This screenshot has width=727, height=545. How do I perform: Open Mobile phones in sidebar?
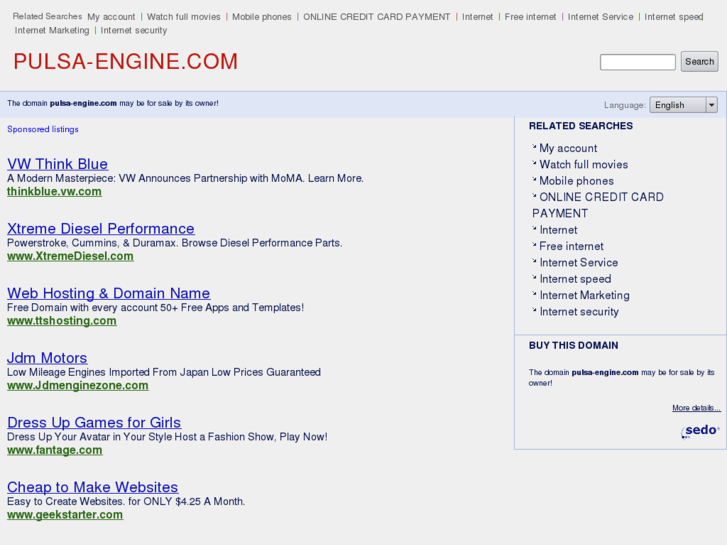click(576, 181)
